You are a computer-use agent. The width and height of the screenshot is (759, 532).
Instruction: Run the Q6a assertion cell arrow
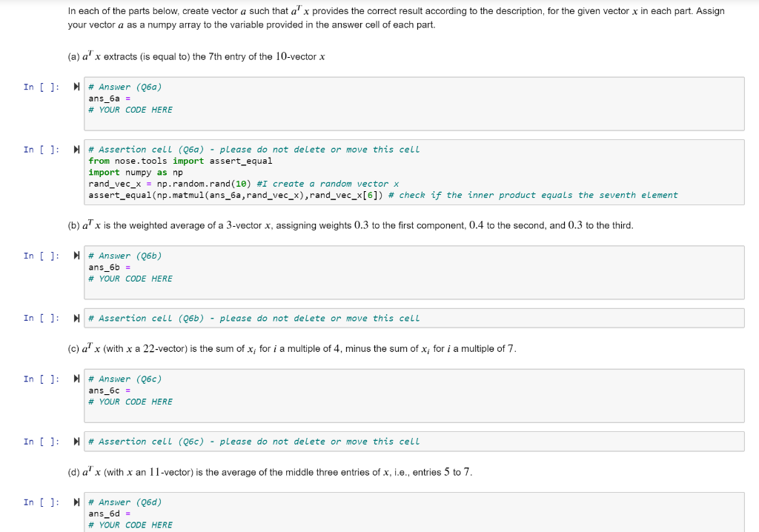tap(76, 149)
